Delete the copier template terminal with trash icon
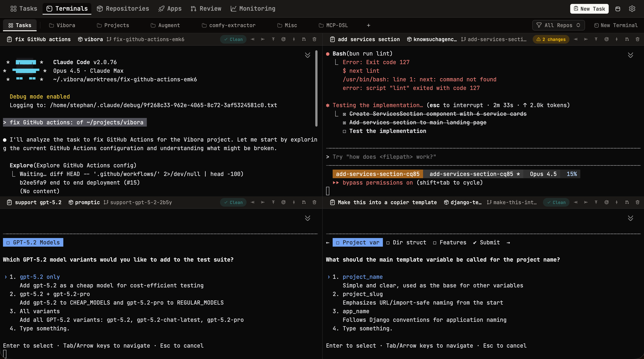This screenshot has width=644, height=359. (637, 202)
